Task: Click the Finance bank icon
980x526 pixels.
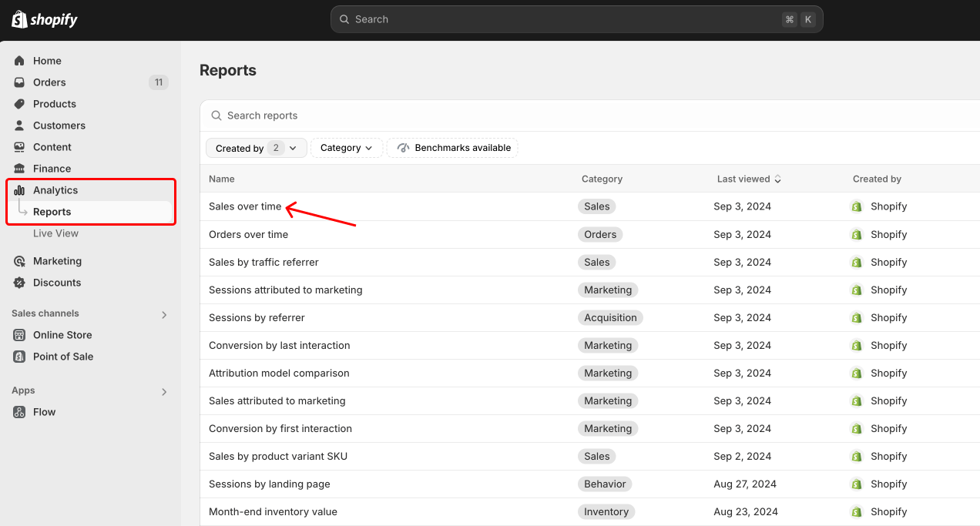Action: 19,169
